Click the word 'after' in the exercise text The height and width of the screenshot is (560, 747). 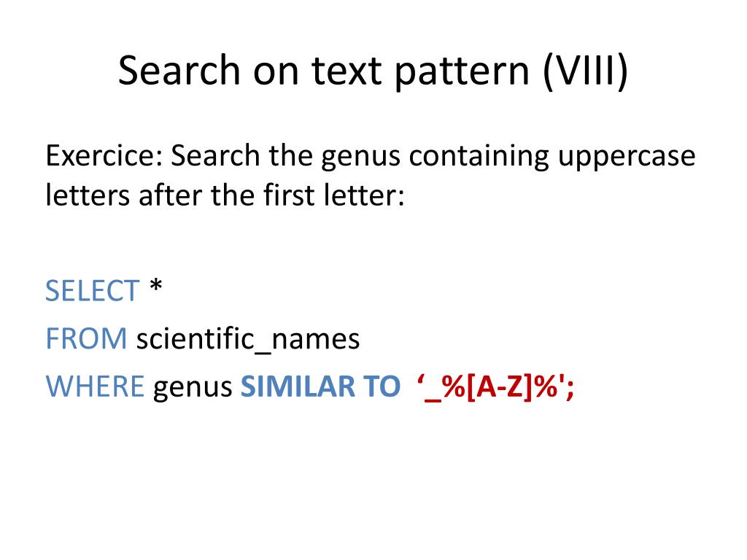click(171, 195)
